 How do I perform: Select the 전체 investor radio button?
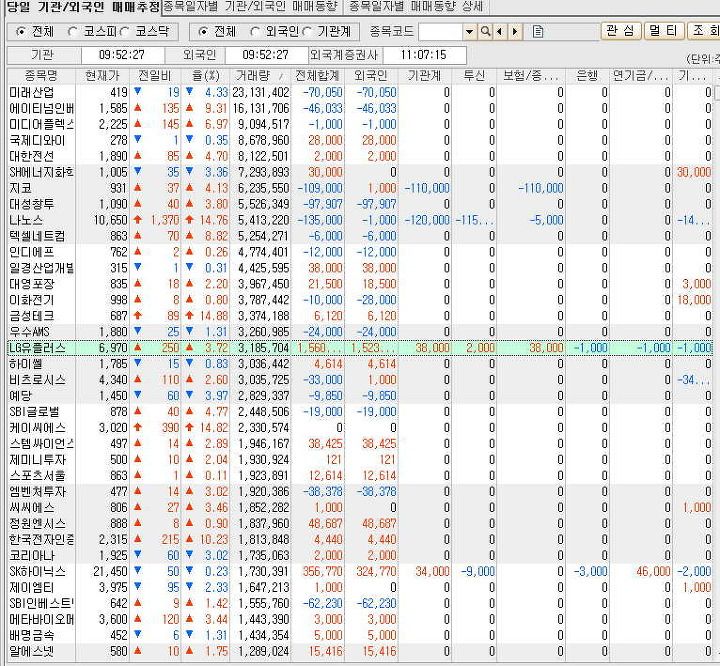203,32
